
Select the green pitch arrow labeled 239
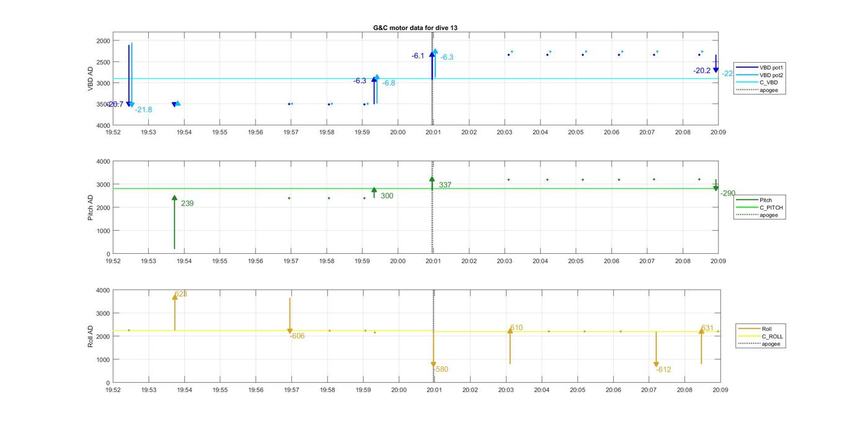[x=174, y=222]
